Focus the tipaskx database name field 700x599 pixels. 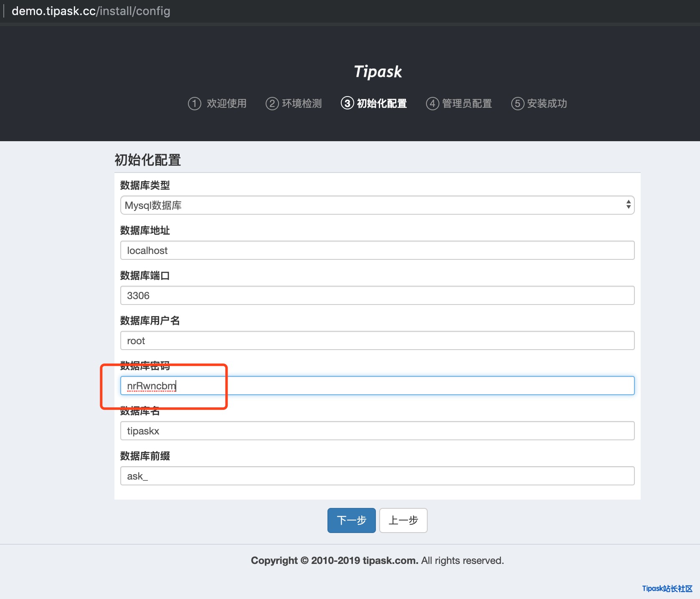[x=377, y=431]
